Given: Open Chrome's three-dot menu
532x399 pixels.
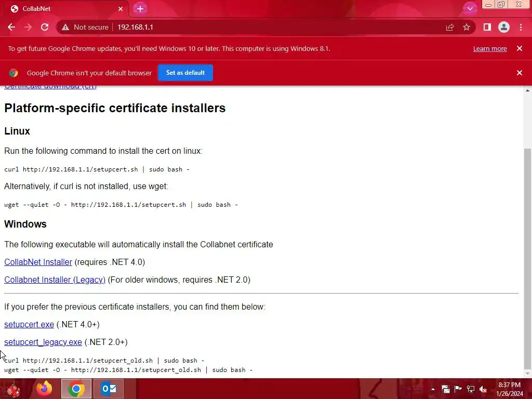Looking at the screenshot, I should 521,27.
